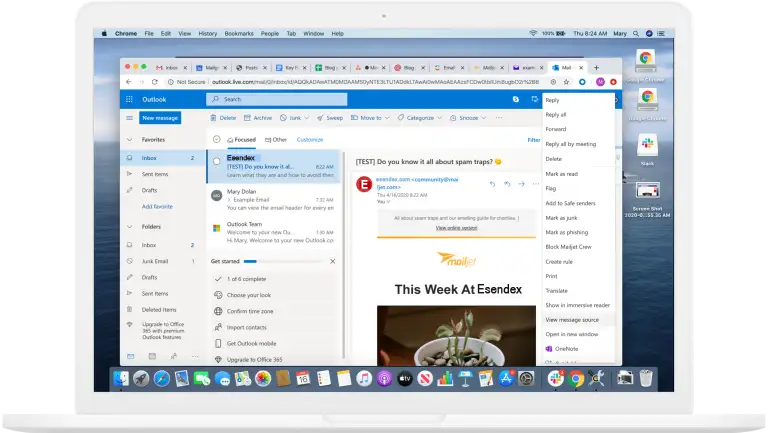This screenshot has height=433, width=768.
Task: Choose Reply in the context menu
Action: tap(552, 100)
